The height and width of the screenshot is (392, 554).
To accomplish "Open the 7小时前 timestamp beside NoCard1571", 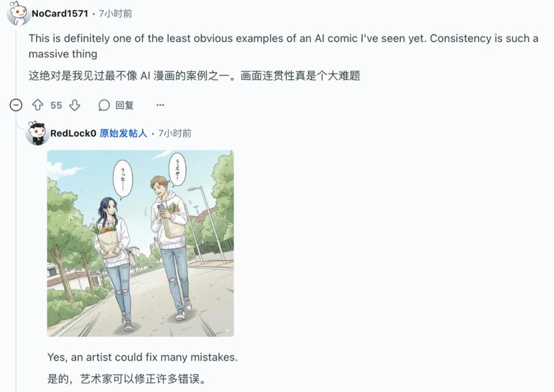I will (115, 13).
